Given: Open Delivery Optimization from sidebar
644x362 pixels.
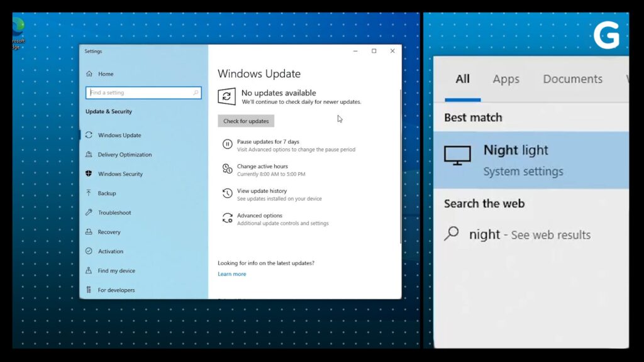Looking at the screenshot, I should 125,155.
